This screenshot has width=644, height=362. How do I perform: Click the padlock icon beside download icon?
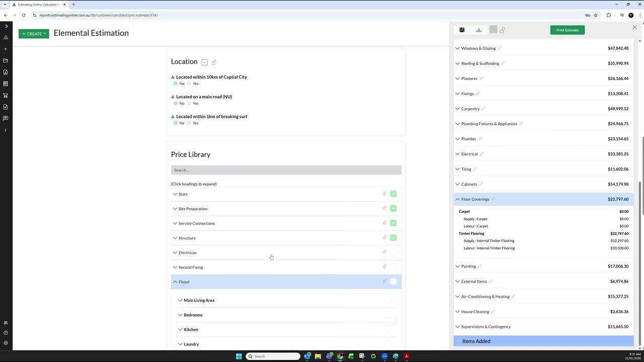[x=502, y=30]
